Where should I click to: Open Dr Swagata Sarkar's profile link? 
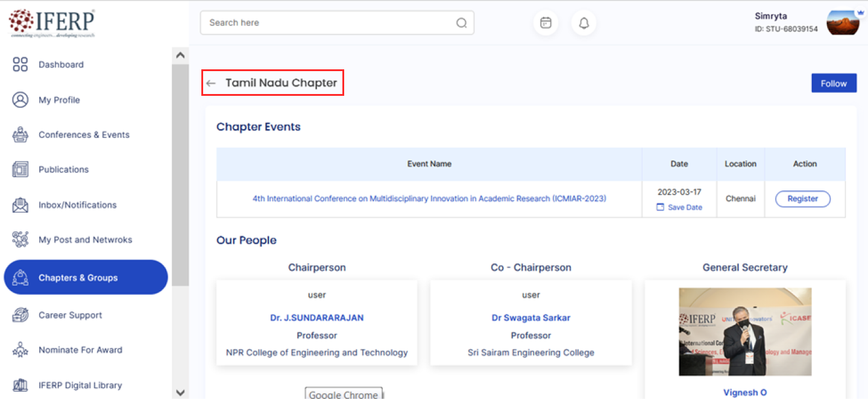coord(530,318)
